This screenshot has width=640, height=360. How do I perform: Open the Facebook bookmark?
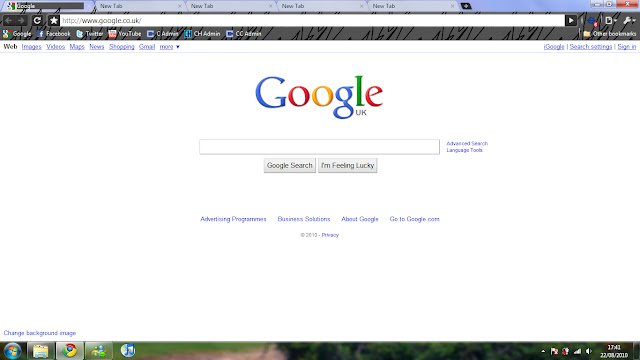[x=53, y=34]
